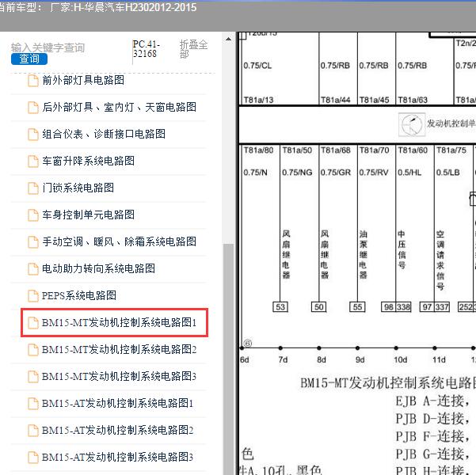Click the 空调请求信号 label in diagram
476x475 pixels.
(440, 260)
